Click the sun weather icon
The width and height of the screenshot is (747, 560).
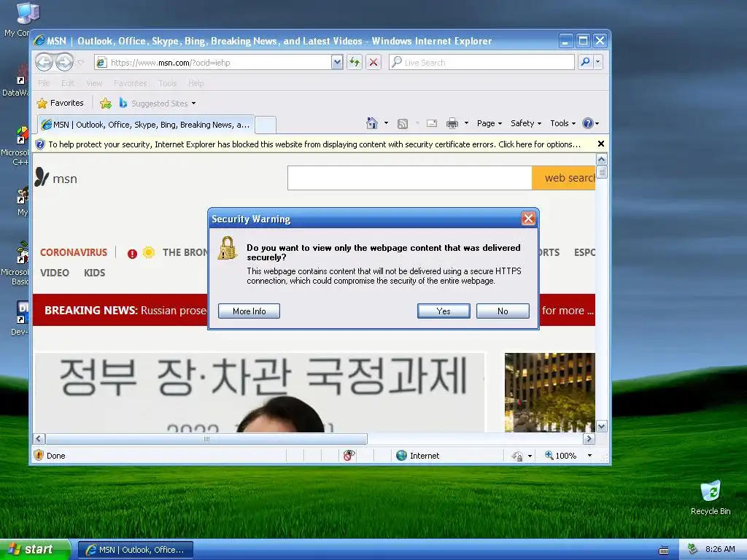tap(149, 252)
